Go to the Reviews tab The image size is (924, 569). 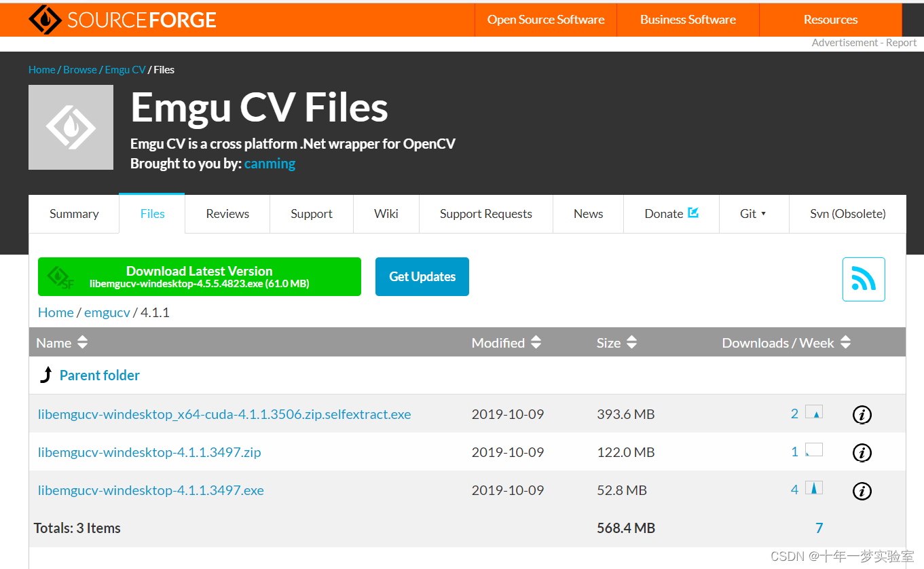(x=227, y=214)
